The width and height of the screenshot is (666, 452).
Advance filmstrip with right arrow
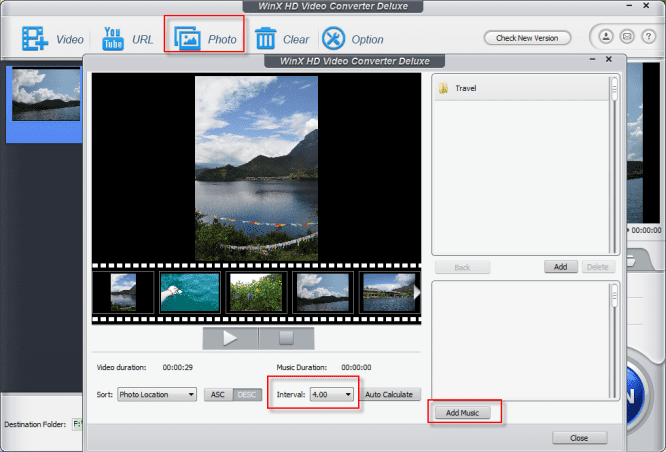point(417,292)
